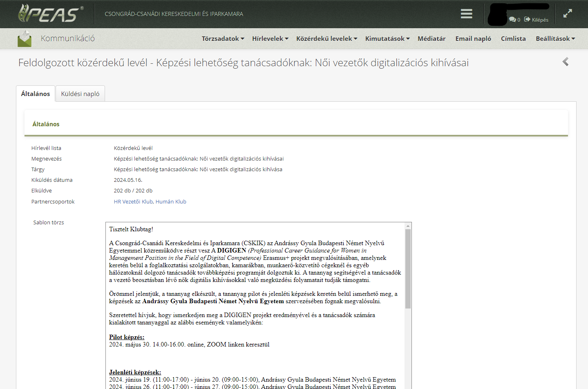Open the HR Vezetői Klub partner group link
588x389 pixels.
(x=133, y=201)
